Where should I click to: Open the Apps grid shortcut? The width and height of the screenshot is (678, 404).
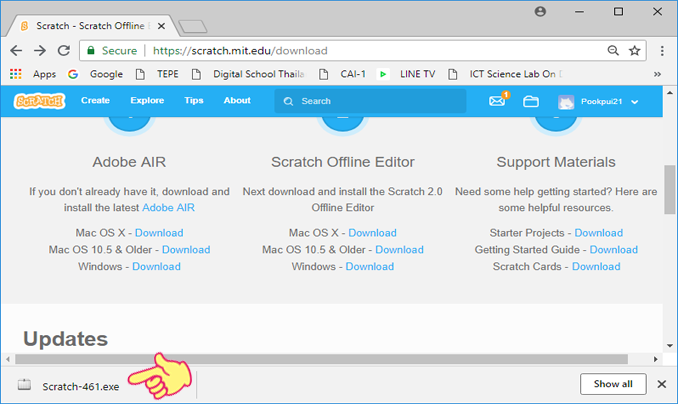click(33, 74)
